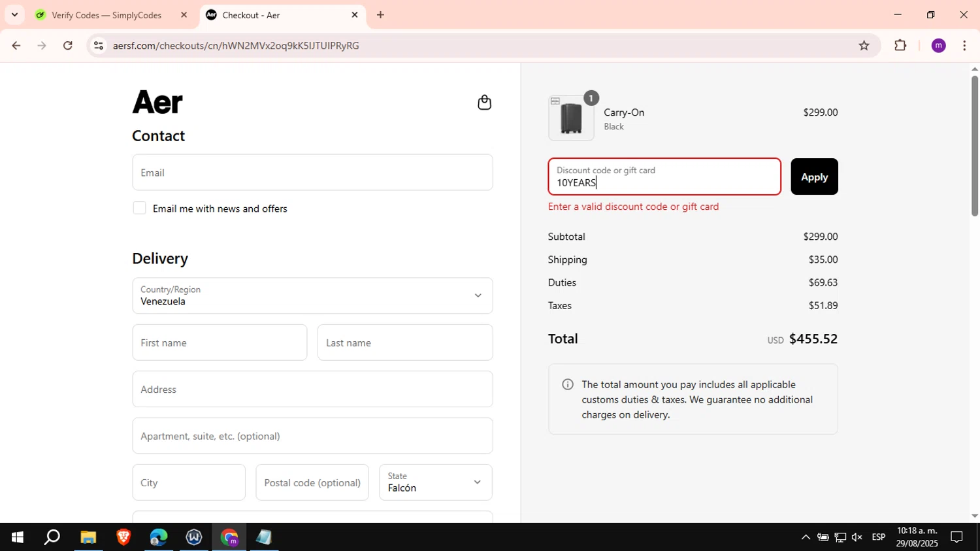This screenshot has height=551, width=980.
Task: Open a new browser tab
Action: 380,15
